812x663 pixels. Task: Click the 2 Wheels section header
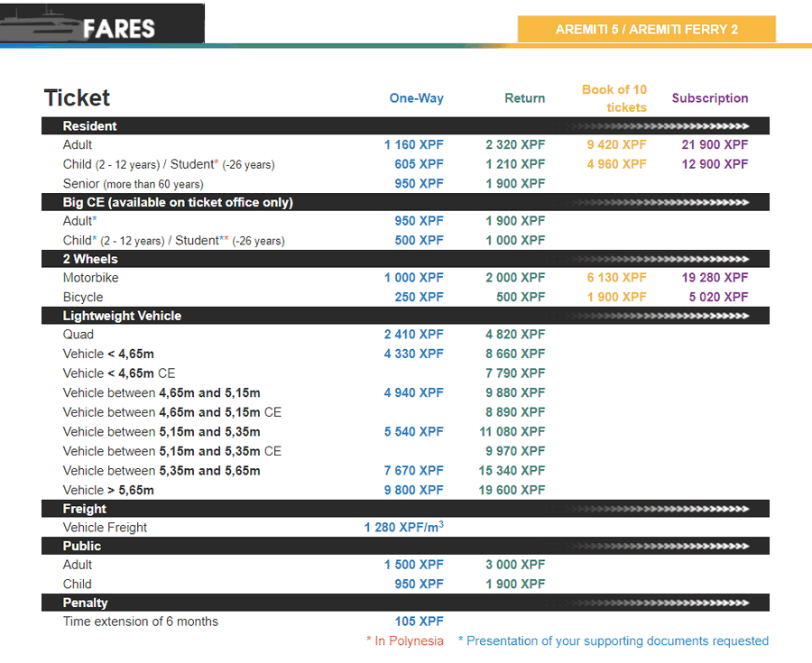click(x=405, y=259)
